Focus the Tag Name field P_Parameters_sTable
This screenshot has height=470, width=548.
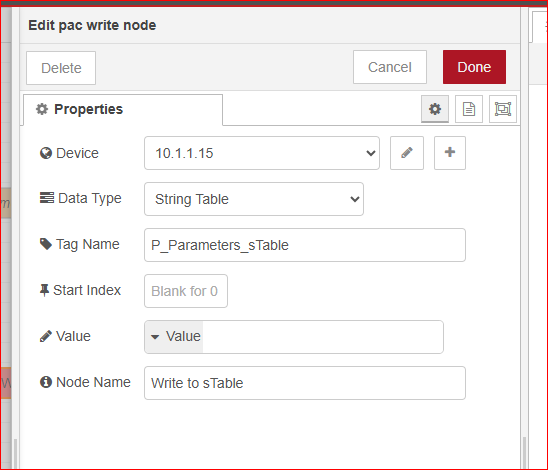(x=305, y=245)
